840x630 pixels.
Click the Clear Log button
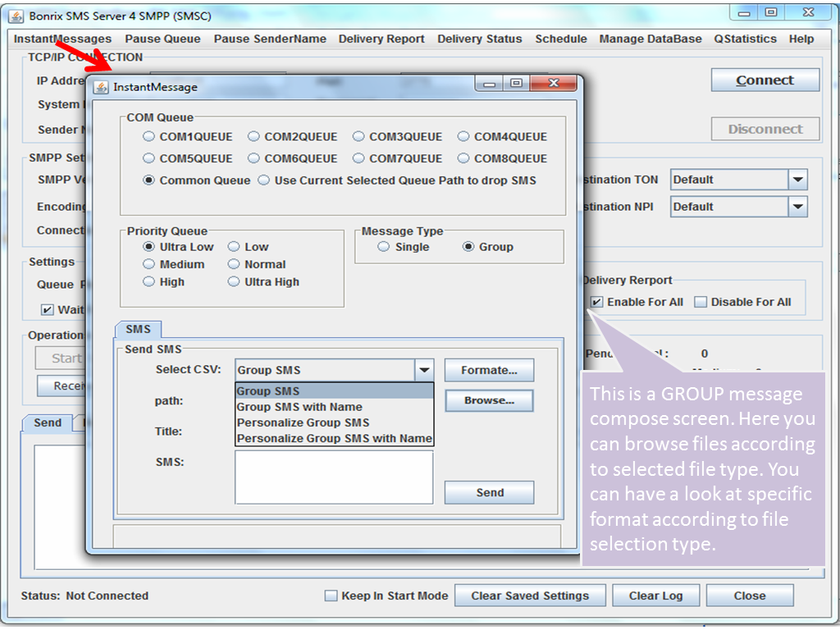click(x=655, y=596)
